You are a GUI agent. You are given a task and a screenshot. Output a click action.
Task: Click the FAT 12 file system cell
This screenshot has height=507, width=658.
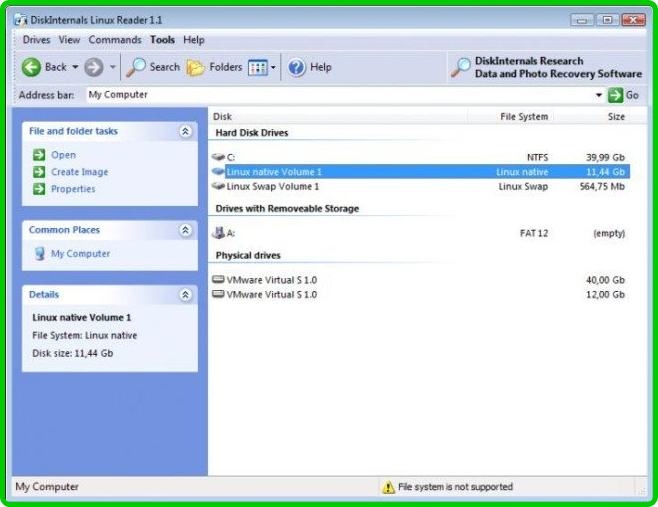click(534, 233)
